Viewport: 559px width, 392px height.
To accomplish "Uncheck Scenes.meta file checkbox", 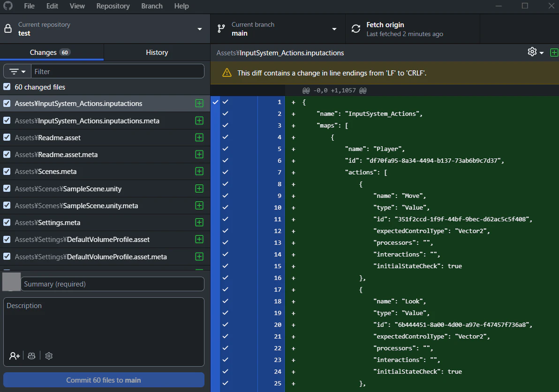I will [x=7, y=171].
